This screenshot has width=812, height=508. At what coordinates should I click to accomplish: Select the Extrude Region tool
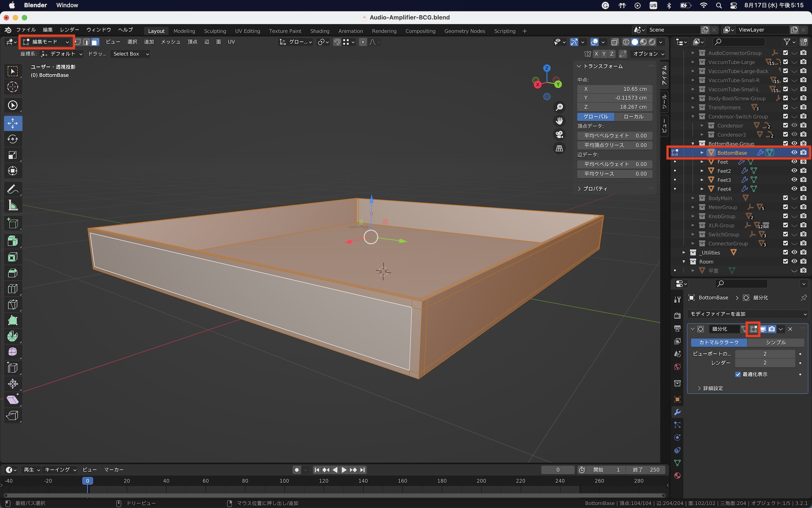click(x=13, y=241)
